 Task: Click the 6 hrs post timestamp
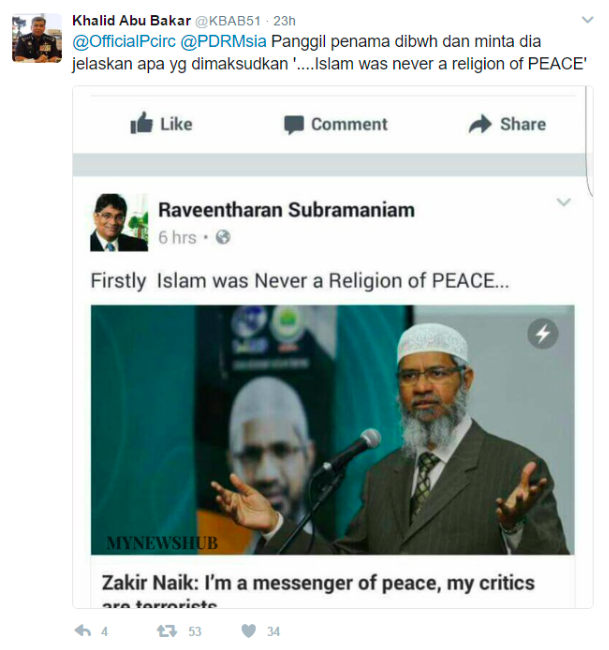177,238
